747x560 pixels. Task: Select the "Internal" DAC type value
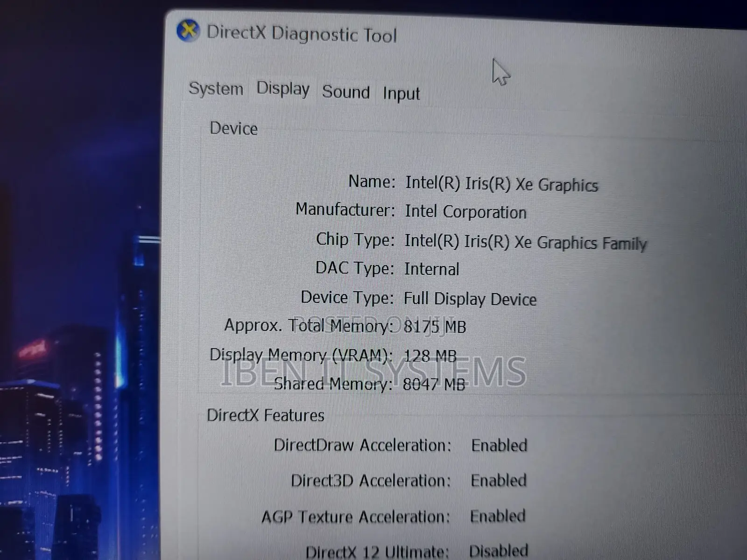[x=431, y=269]
